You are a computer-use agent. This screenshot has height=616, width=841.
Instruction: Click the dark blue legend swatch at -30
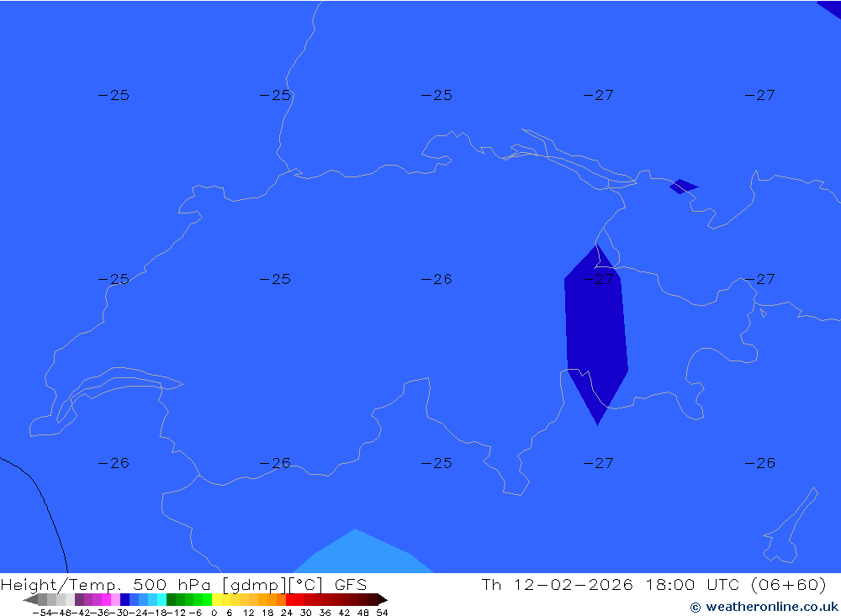click(x=125, y=599)
